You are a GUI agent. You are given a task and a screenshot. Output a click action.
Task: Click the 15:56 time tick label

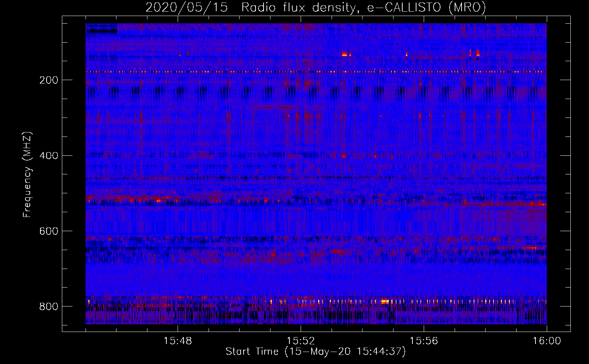pos(424,341)
